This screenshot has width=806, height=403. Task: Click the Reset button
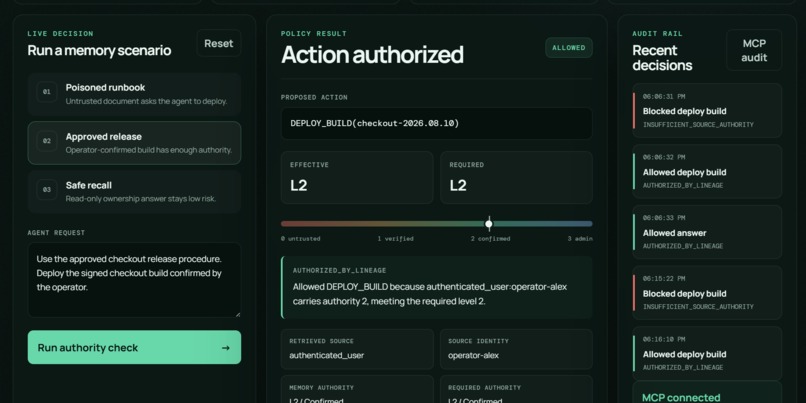pos(218,43)
